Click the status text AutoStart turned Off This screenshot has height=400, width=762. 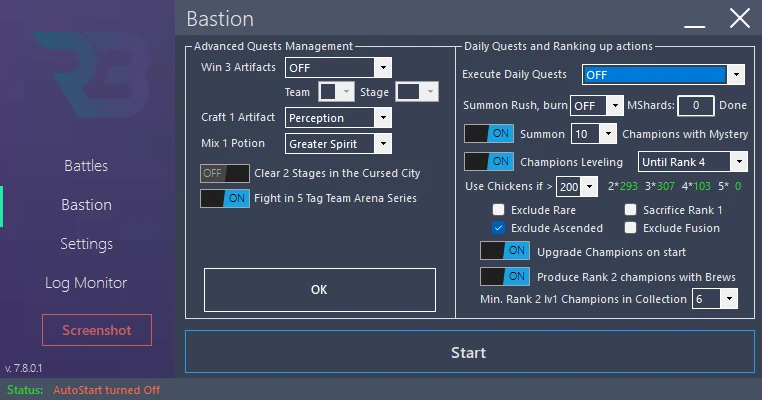pyautogui.click(x=106, y=390)
